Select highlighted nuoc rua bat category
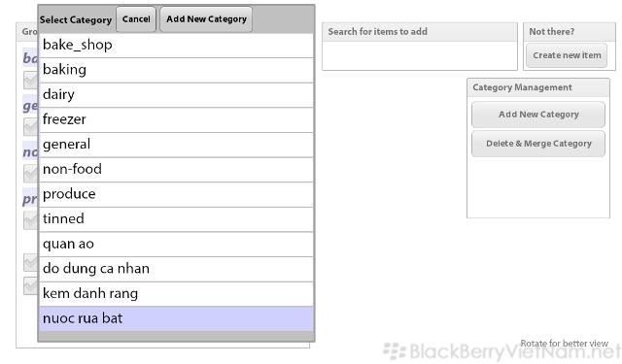Screen dimensions: 622x364 pos(176,318)
